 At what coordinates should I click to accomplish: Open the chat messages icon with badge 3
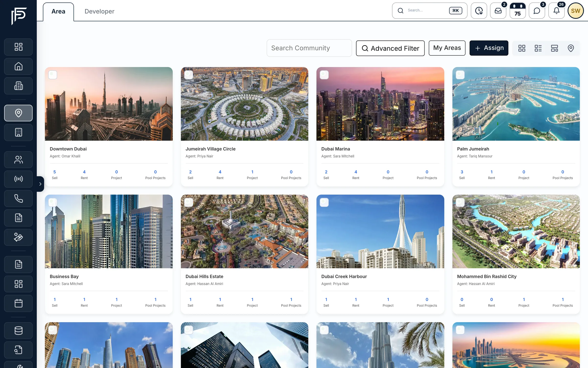pyautogui.click(x=537, y=11)
